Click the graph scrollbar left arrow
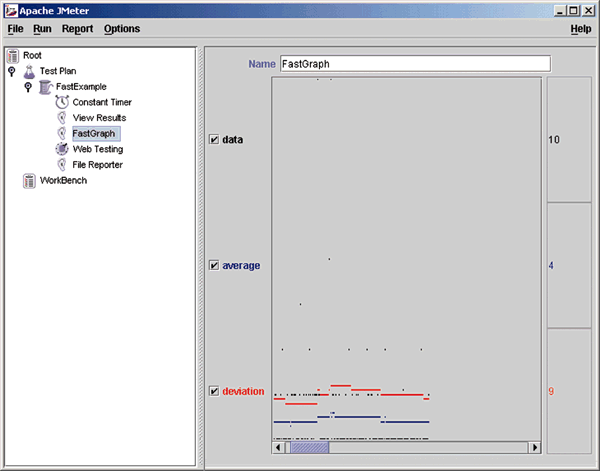Viewport: 600px width, 471px height. 280,448
